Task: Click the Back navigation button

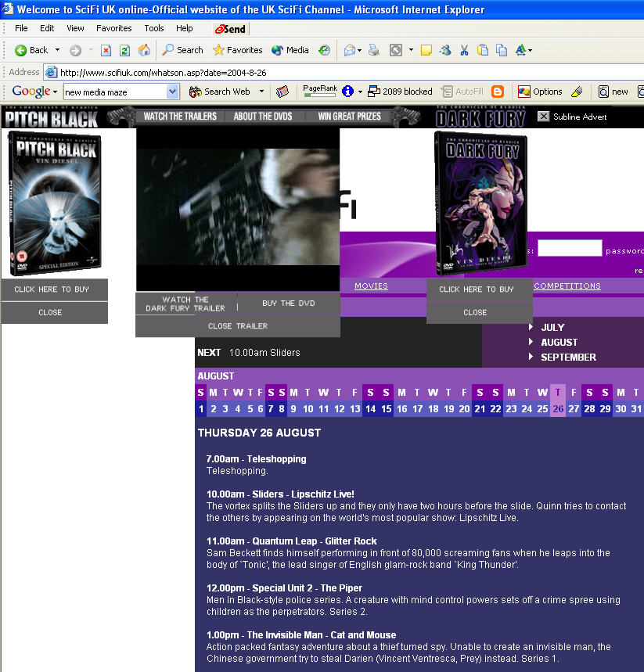Action: 31,50
